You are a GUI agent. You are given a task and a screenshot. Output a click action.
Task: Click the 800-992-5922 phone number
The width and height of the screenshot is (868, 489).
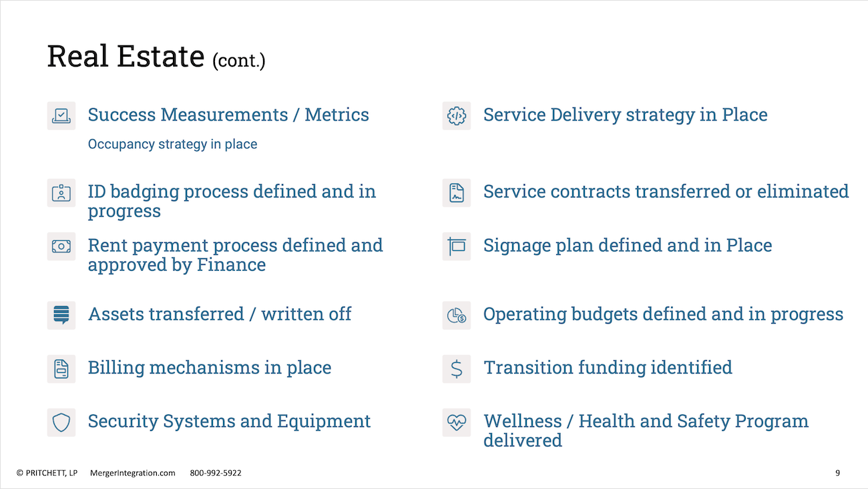pos(216,473)
